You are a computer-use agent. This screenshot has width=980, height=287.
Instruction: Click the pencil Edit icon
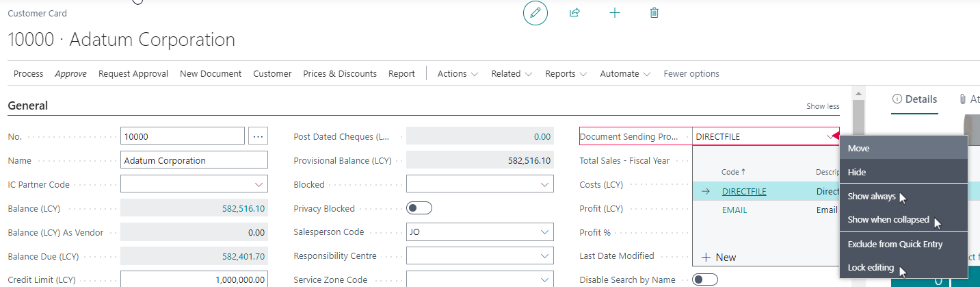click(x=535, y=13)
